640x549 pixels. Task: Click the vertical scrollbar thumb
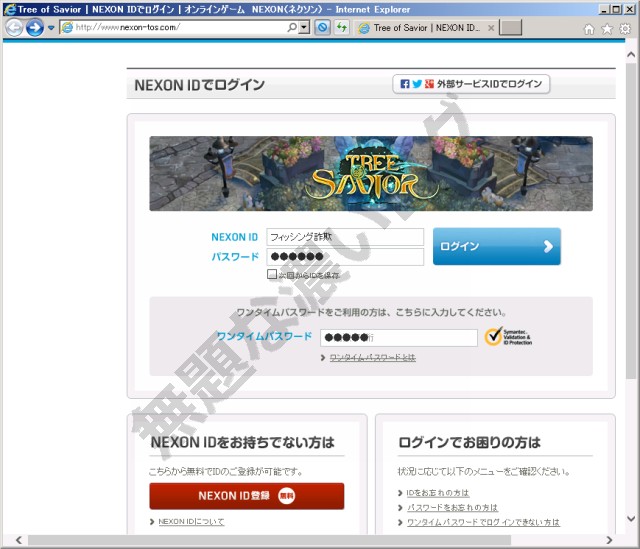coord(631,220)
